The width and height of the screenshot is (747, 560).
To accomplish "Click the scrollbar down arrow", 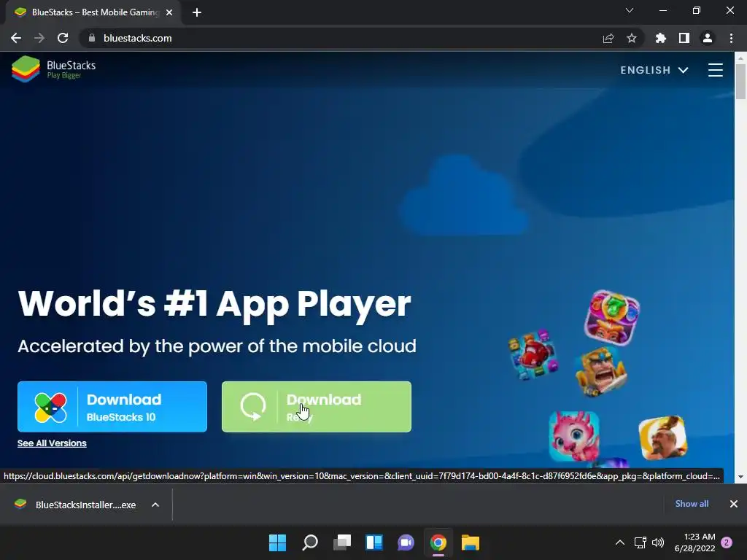I will (740, 477).
